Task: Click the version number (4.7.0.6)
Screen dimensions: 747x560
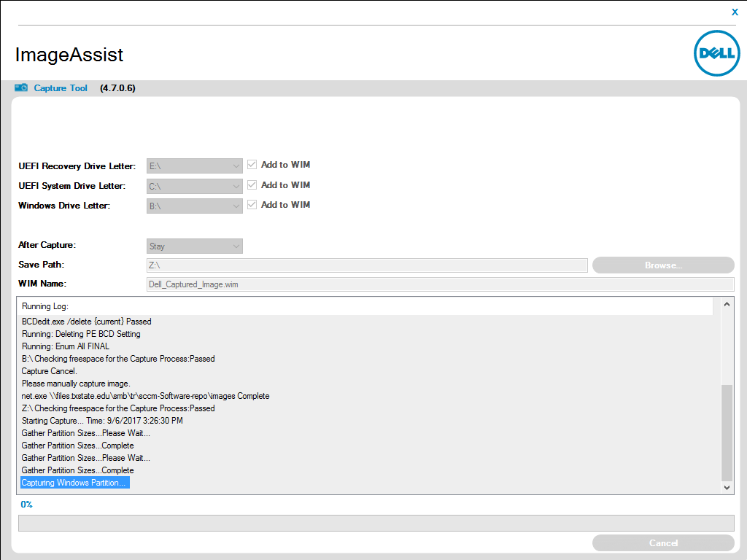Action: point(117,88)
